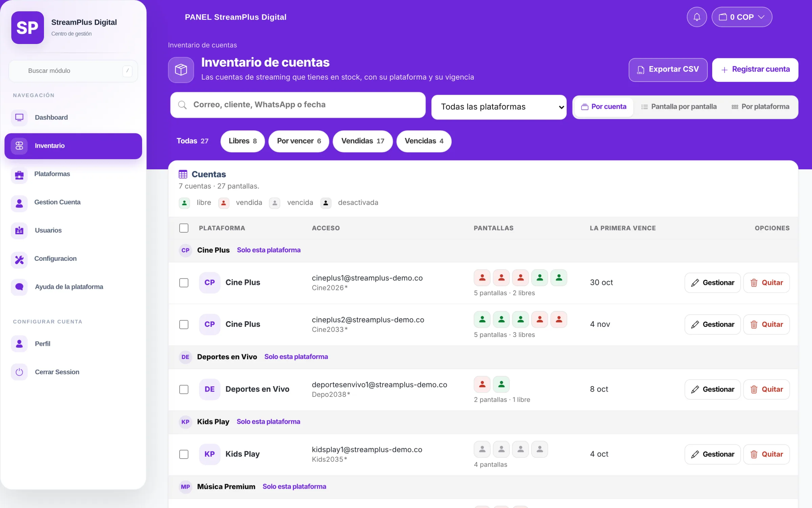The width and height of the screenshot is (812, 508).
Task: Click the Buscar módulo search field
Action: click(x=73, y=71)
